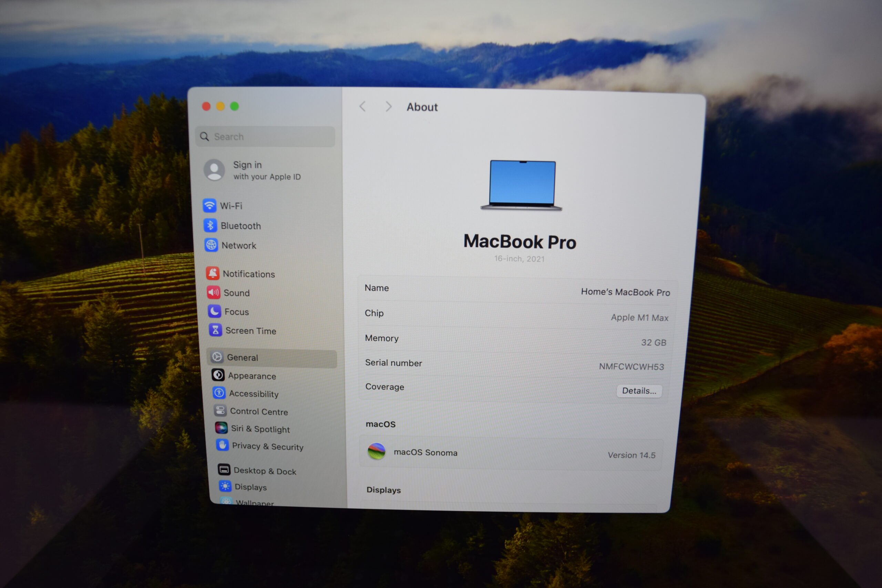882x588 pixels.
Task: Select serial number NMFCWCWH53
Action: point(632,367)
